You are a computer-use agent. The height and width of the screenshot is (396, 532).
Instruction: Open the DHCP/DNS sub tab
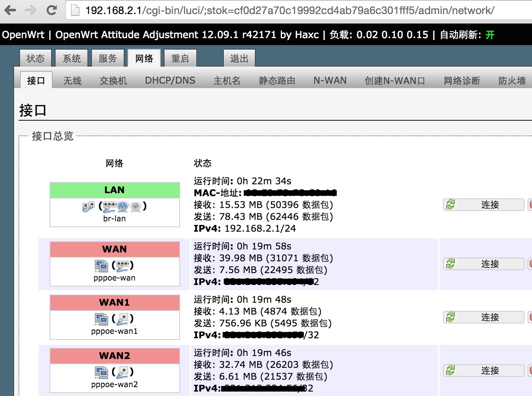click(170, 80)
